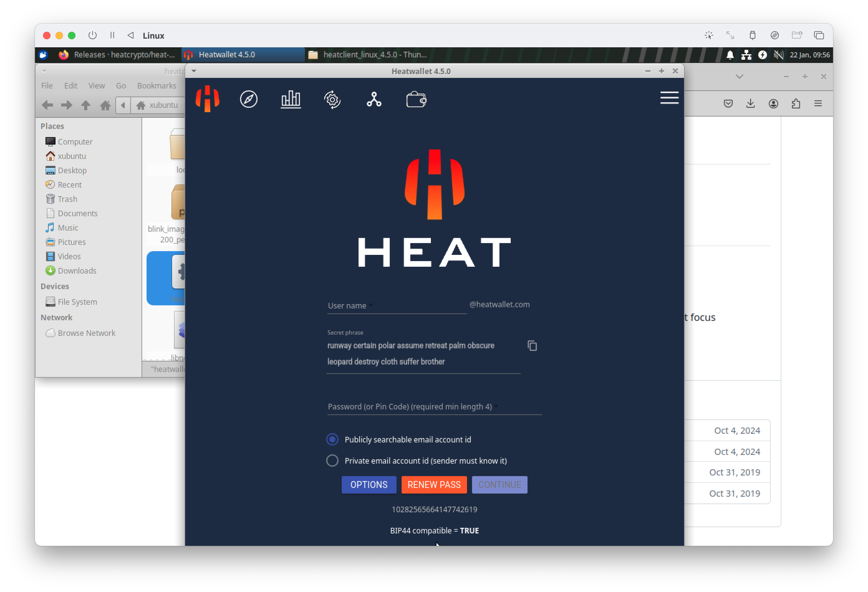Pause the Linux virtual machine
The height and width of the screenshot is (592, 868).
(x=112, y=35)
